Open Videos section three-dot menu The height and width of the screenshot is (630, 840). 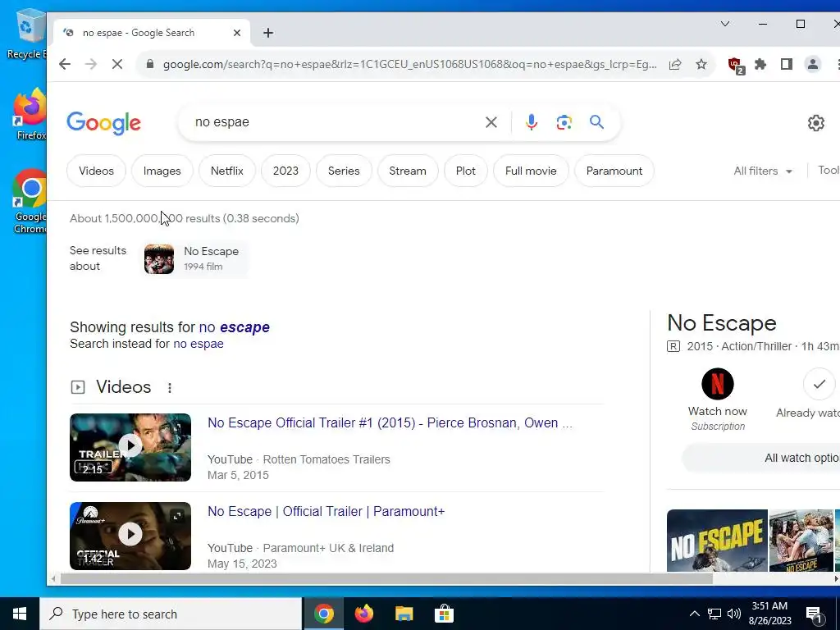pos(169,387)
